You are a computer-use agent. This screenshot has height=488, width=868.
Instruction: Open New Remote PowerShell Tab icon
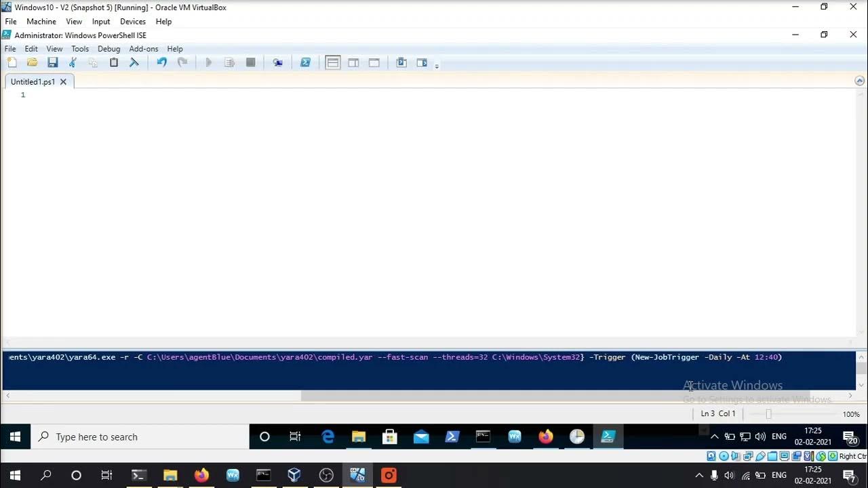(x=278, y=62)
